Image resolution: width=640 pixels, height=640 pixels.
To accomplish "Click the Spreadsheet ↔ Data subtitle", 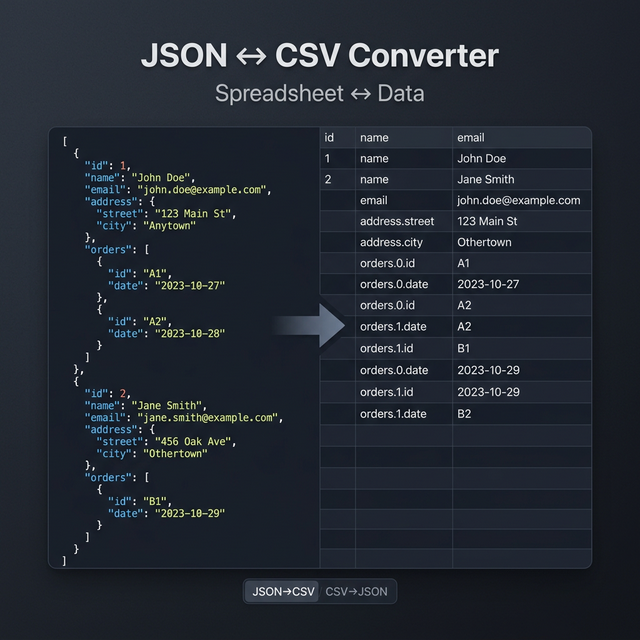I will coord(320,93).
